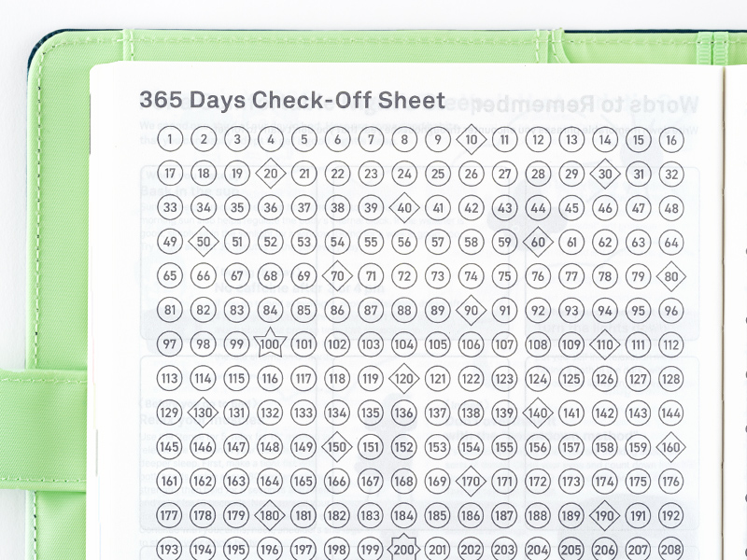Click the star-shaped day 100 marker
The height and width of the screenshot is (560, 747).
(x=270, y=344)
